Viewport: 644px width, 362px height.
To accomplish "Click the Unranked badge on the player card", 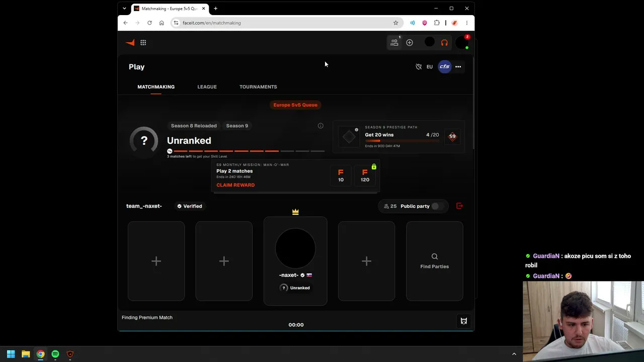I will pos(295,288).
